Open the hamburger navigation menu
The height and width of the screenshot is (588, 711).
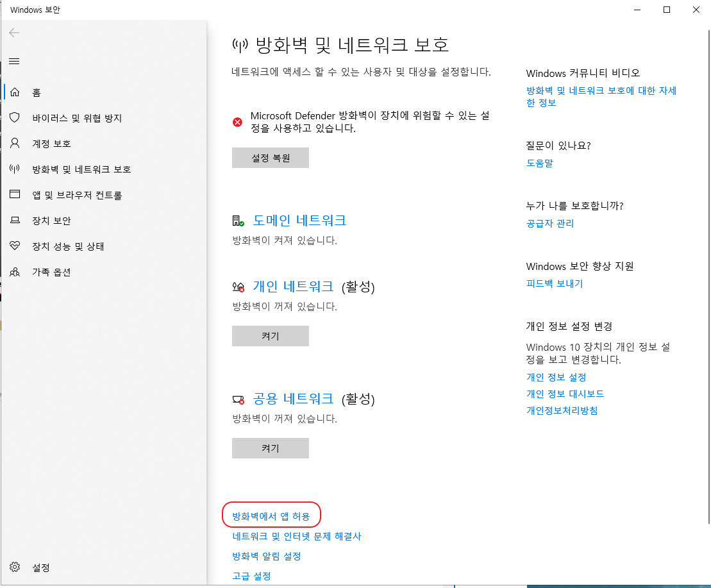click(14, 61)
